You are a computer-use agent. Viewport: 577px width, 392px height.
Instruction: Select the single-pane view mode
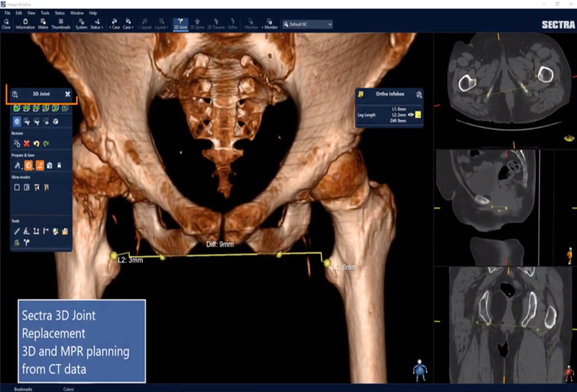(x=17, y=187)
